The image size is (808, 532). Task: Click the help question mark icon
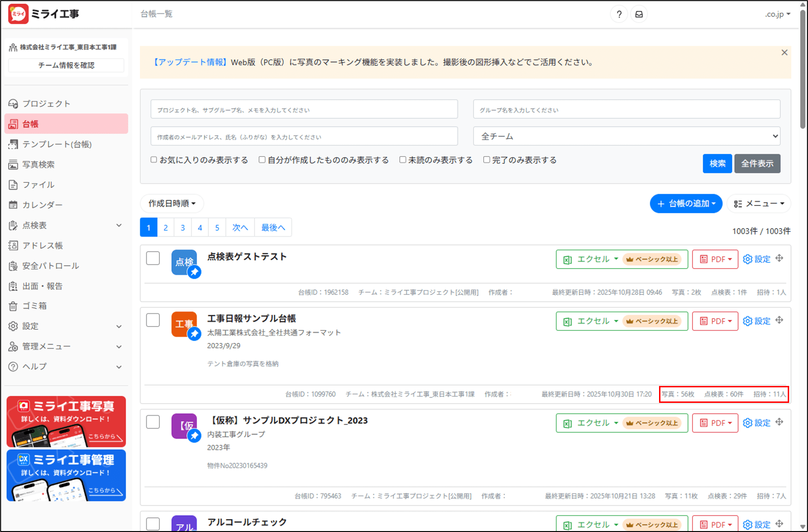[x=619, y=14]
